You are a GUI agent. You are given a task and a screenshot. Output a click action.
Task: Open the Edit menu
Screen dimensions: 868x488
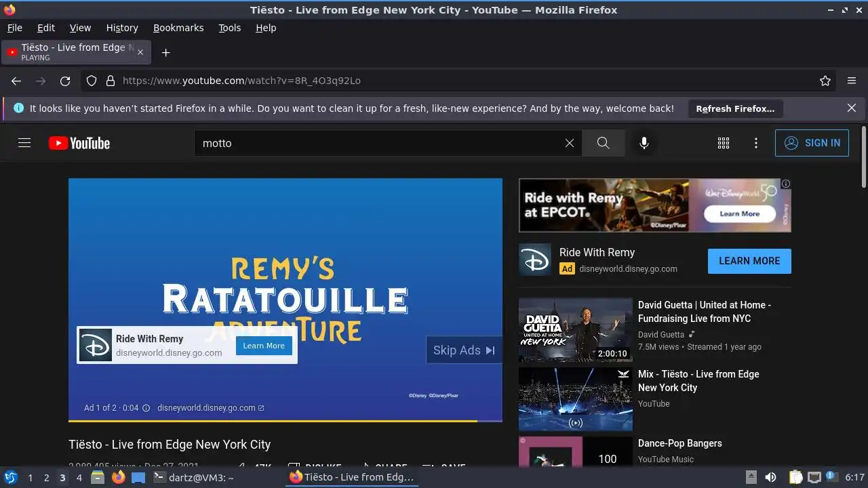click(x=46, y=28)
